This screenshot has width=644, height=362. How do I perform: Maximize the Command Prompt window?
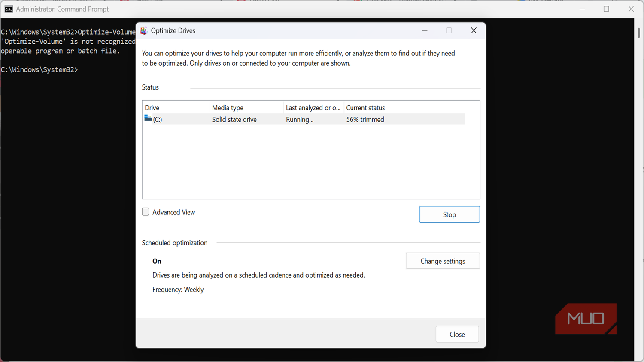pos(606,9)
